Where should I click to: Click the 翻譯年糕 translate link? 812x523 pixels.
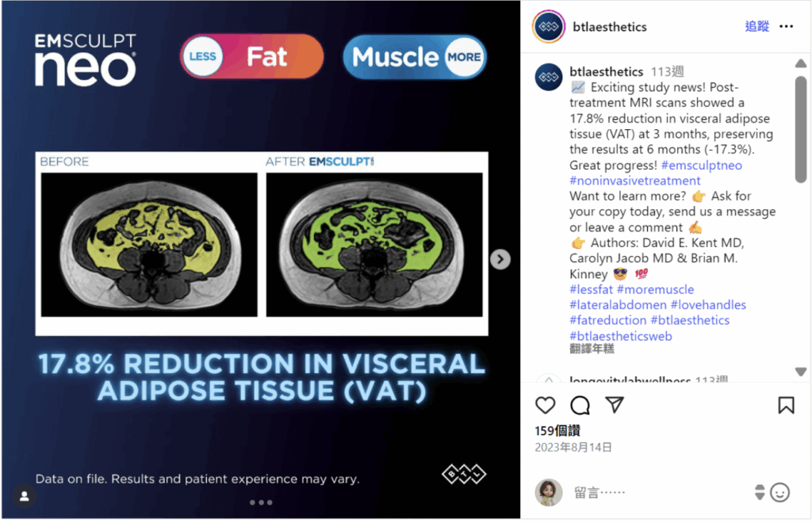(x=592, y=349)
